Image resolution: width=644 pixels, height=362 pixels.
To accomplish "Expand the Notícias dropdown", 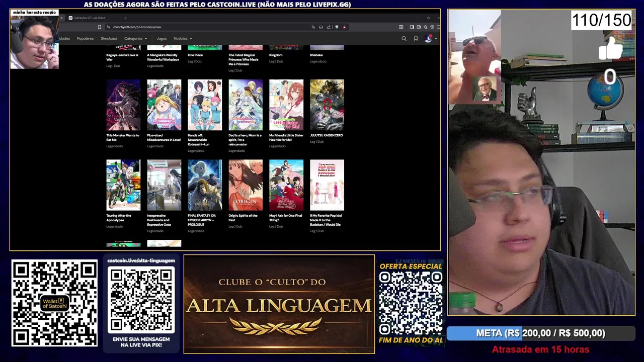I will [x=183, y=38].
